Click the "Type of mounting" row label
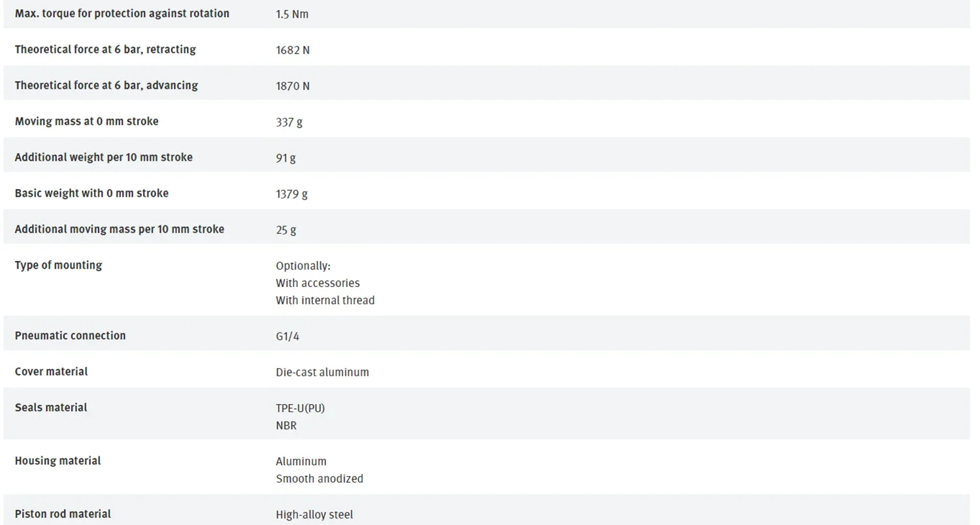 [58, 265]
